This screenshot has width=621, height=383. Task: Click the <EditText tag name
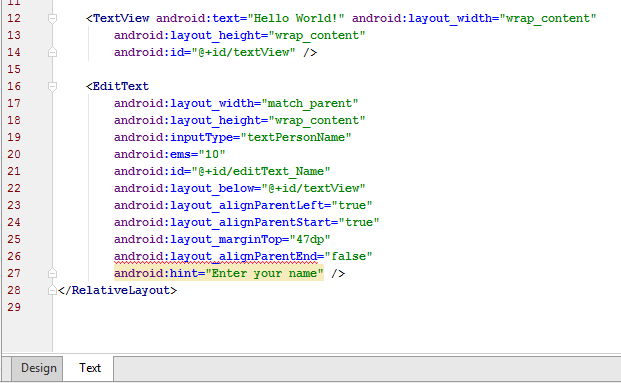tap(118, 86)
